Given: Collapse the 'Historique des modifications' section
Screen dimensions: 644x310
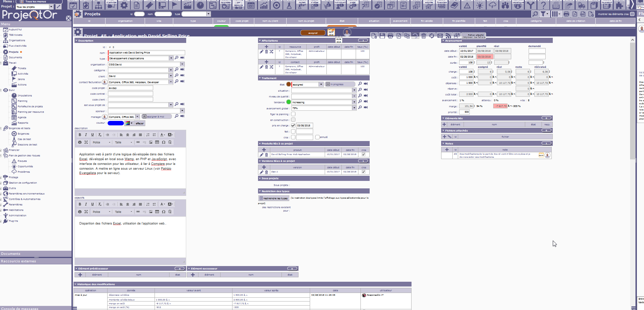Looking at the screenshot, I should (76, 284).
